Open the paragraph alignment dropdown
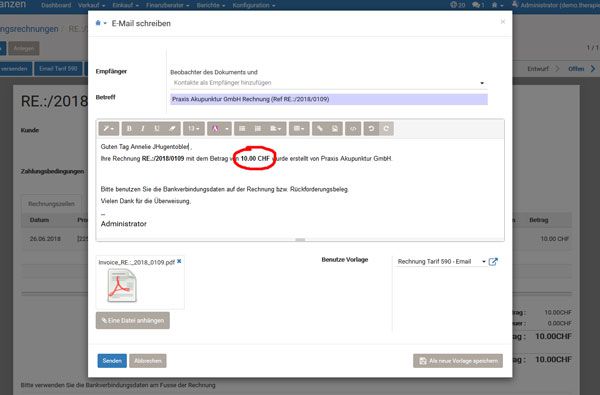 coord(276,129)
